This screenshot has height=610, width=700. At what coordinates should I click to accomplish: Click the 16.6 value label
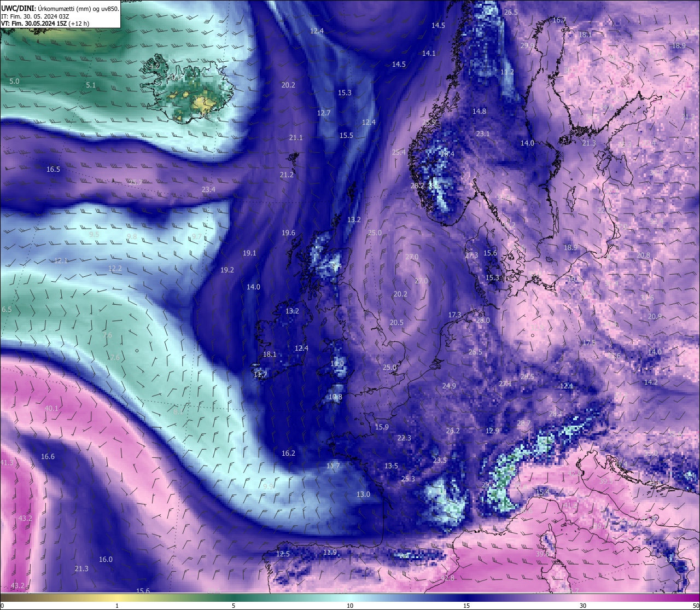48,457
